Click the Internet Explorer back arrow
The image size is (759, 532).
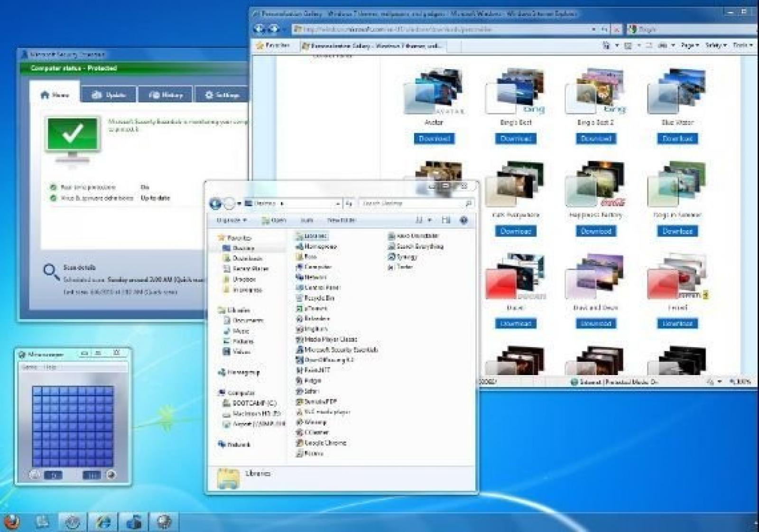259,29
